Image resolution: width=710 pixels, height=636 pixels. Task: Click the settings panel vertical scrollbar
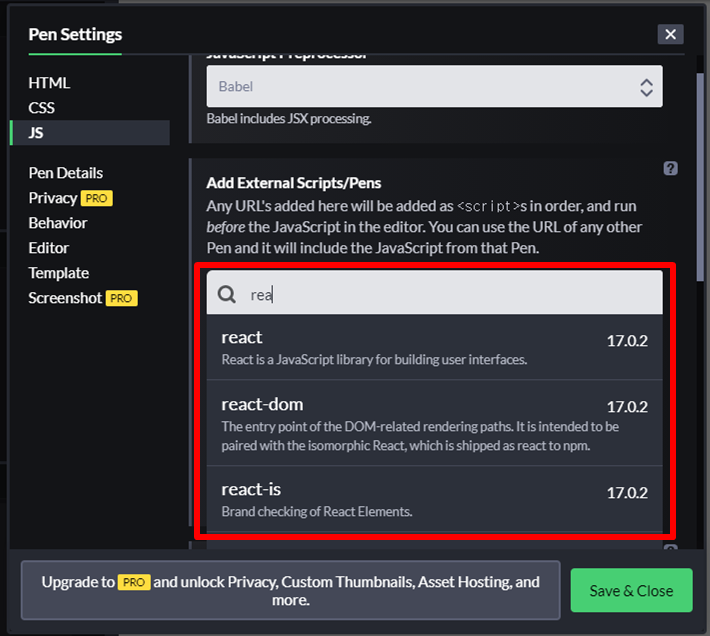pos(700,177)
